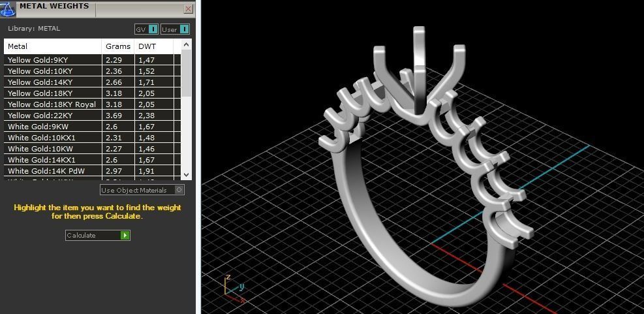Click the 2.97 grams value for 14K PdW
Viewport: 644px width, 314px height.
click(x=114, y=171)
